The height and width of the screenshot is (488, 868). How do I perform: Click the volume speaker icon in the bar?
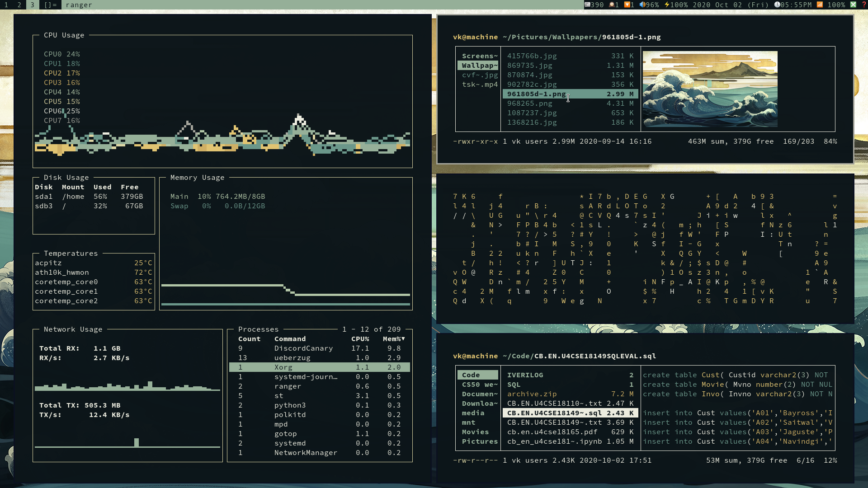click(642, 5)
